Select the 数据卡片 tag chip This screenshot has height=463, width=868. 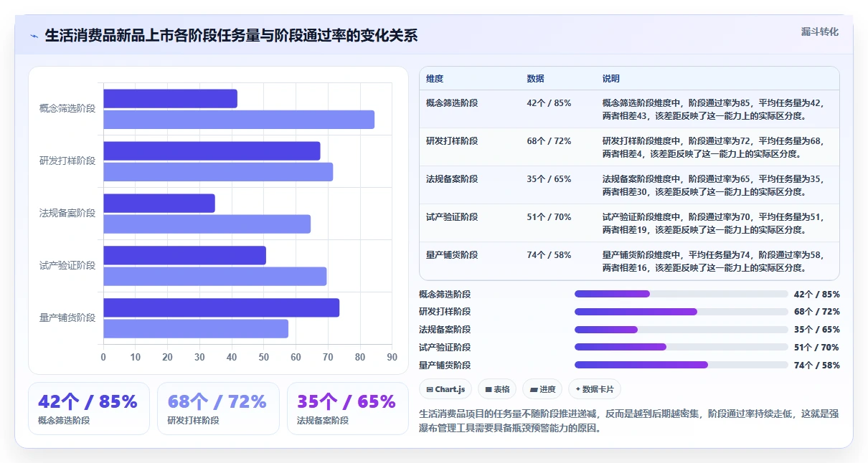pos(595,389)
